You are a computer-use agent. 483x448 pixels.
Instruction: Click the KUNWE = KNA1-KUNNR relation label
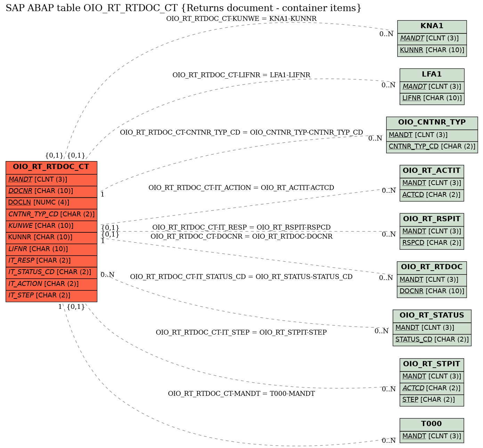(x=241, y=19)
